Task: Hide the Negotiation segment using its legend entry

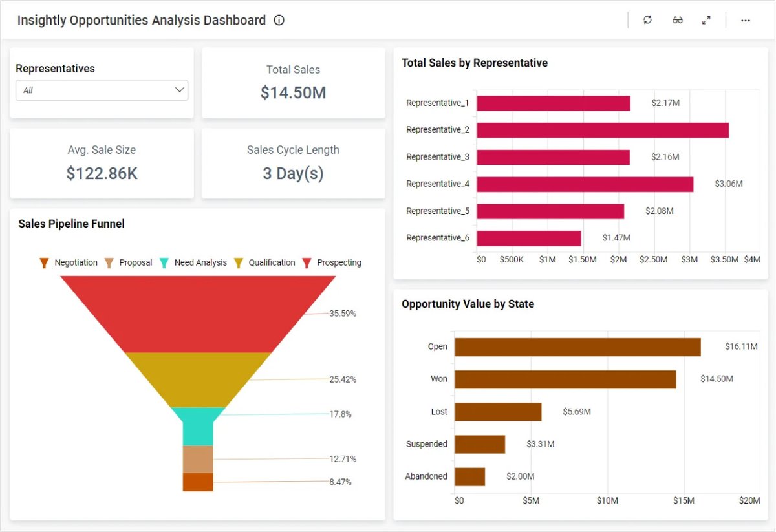Action: click(x=44, y=262)
